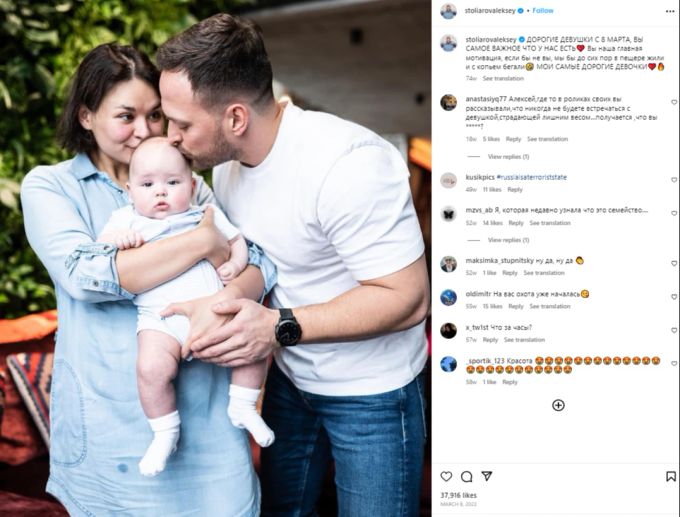View the 37,916 likes list

click(458, 495)
